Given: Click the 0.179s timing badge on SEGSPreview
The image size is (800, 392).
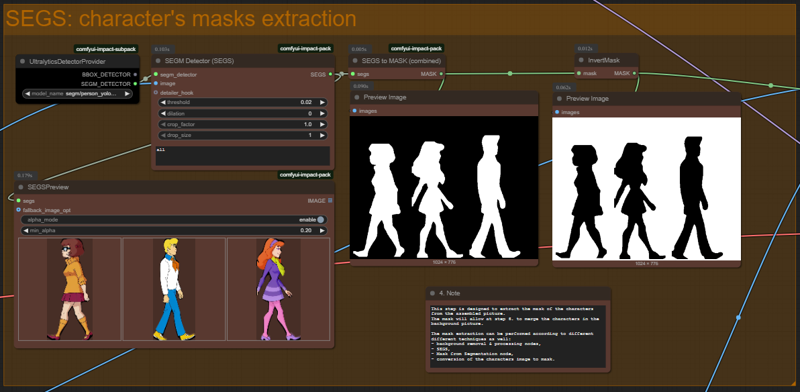Looking at the screenshot, I should (x=26, y=175).
